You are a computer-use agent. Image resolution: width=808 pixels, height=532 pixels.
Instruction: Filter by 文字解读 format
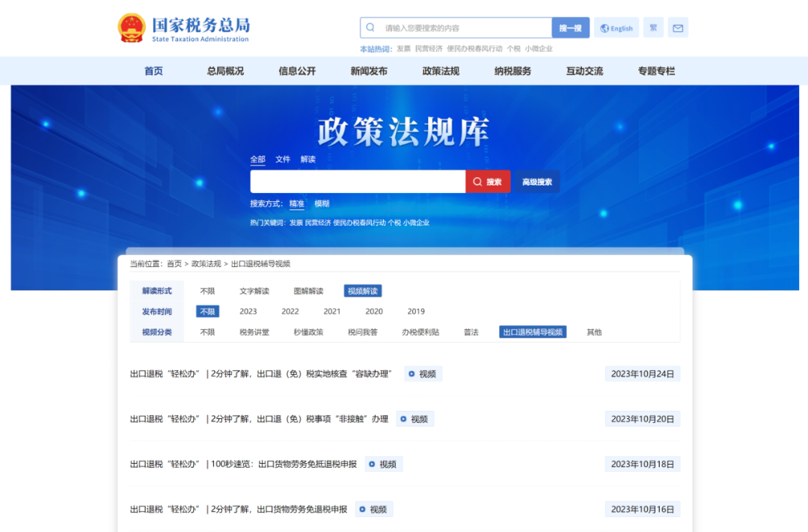[x=254, y=291]
